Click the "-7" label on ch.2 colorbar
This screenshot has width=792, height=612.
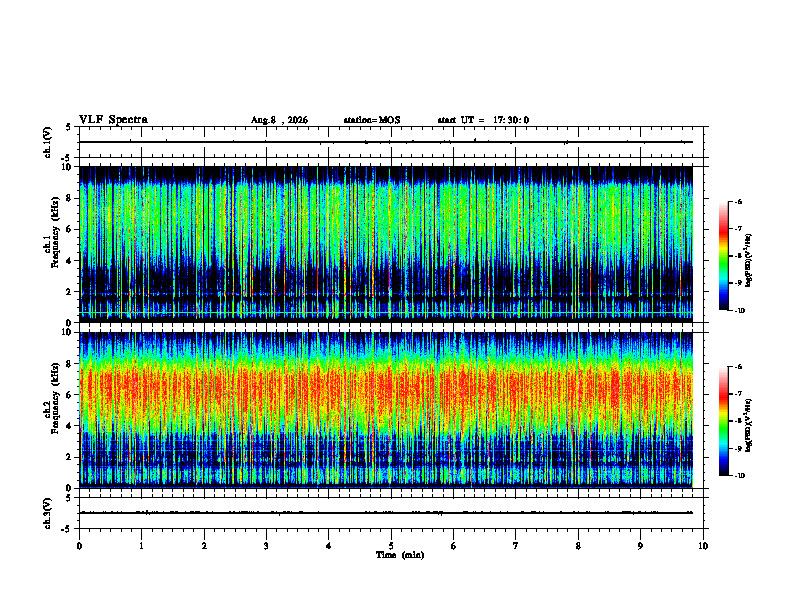point(738,394)
